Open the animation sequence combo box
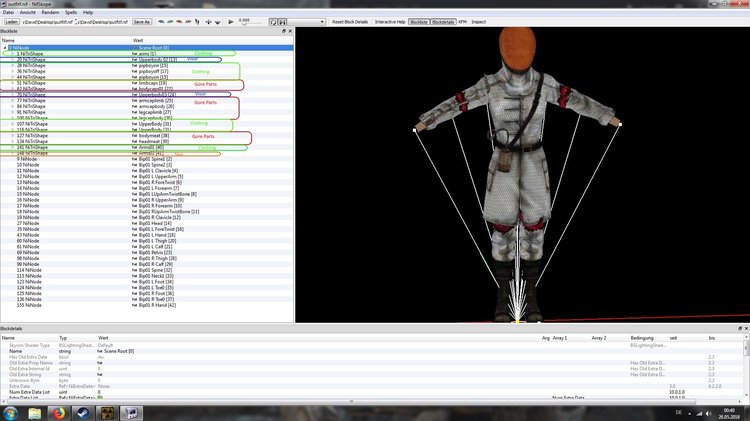 pos(306,22)
